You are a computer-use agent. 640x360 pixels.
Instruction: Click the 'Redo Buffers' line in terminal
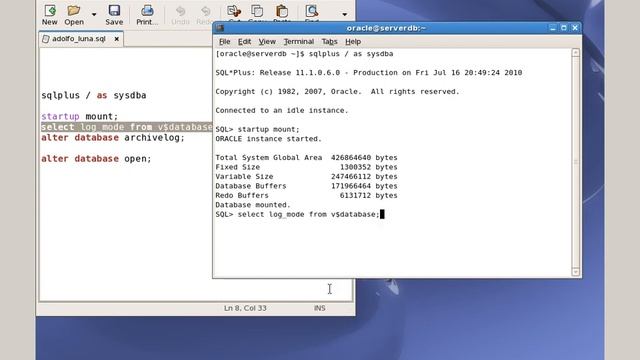coord(306,195)
